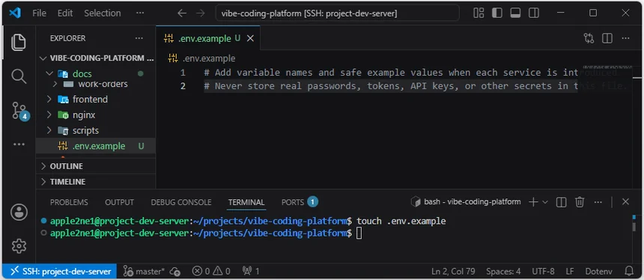Close the .env.example editor tab
This screenshot has width=644, height=280.
pyautogui.click(x=250, y=39)
